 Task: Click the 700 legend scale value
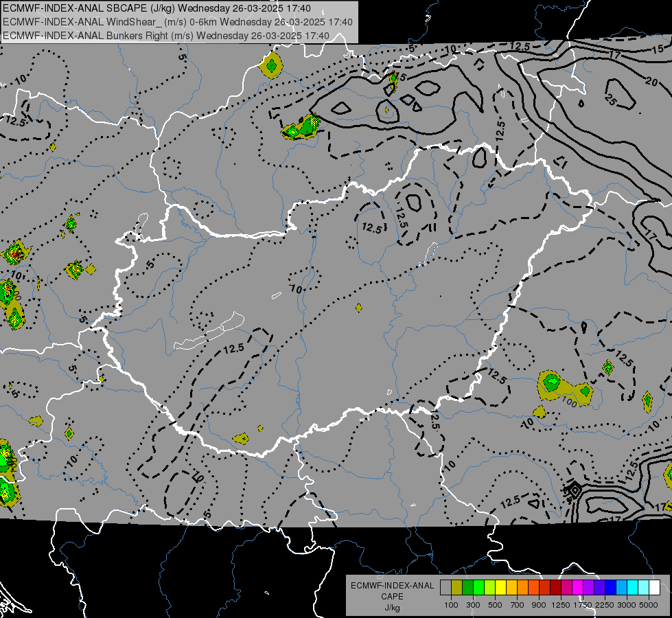(x=518, y=605)
